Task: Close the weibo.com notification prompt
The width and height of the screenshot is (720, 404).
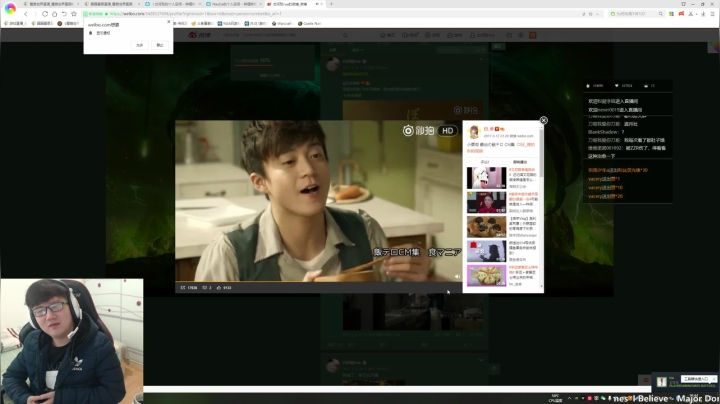Action: (x=169, y=22)
